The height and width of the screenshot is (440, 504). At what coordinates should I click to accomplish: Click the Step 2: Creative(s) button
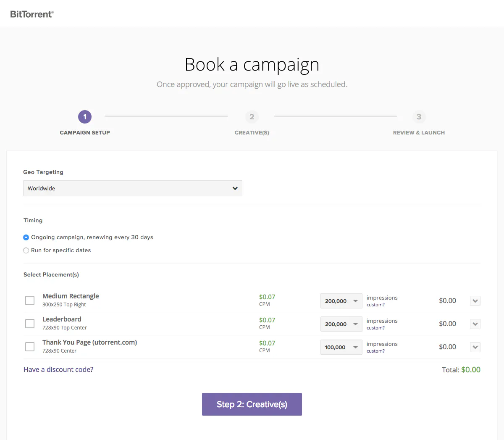tap(252, 404)
